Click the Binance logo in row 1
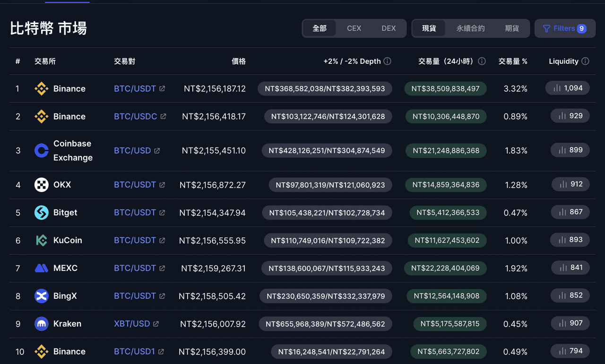The image size is (605, 364). [x=42, y=89]
